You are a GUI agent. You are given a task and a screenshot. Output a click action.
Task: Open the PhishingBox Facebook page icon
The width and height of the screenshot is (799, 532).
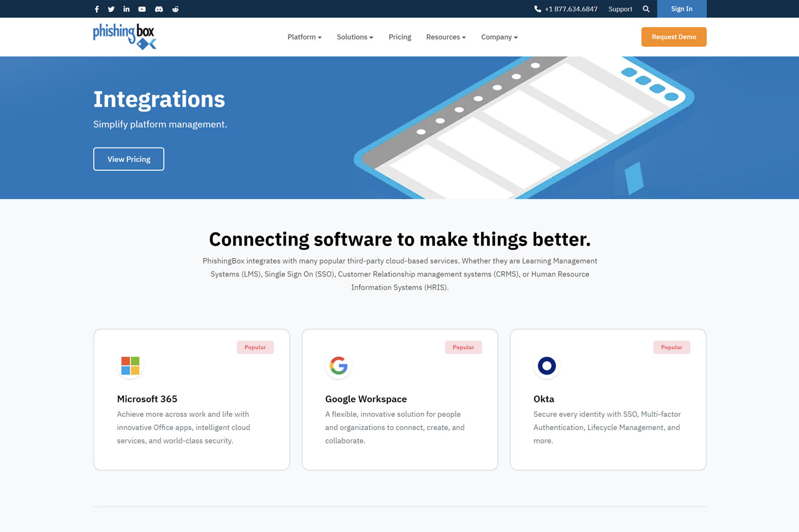(x=97, y=9)
